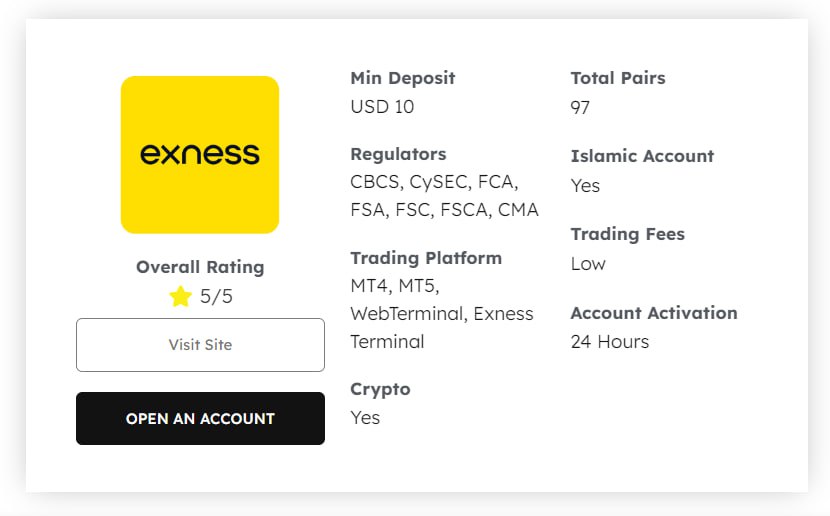Click the Islamic Account heading
Image resolution: width=830 pixels, height=516 pixels.
point(642,156)
